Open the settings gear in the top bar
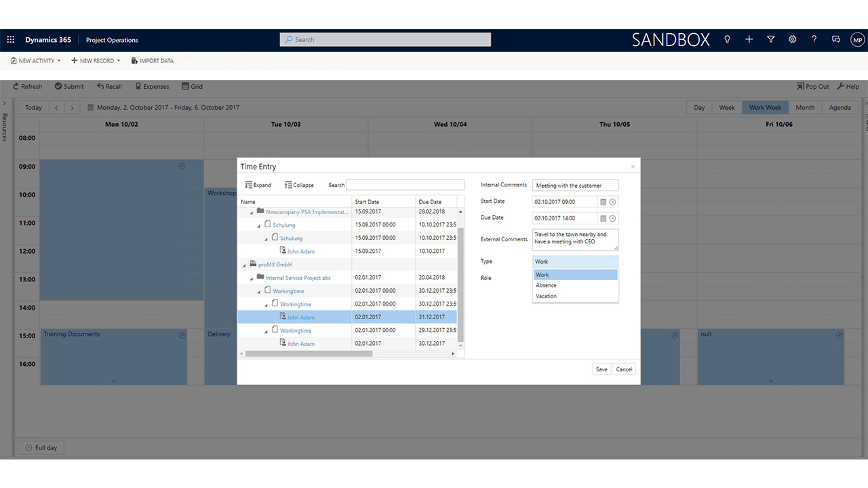 [792, 39]
